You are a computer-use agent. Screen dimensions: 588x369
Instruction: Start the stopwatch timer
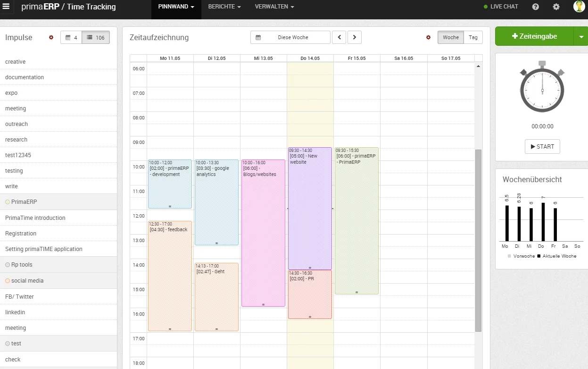coord(542,146)
